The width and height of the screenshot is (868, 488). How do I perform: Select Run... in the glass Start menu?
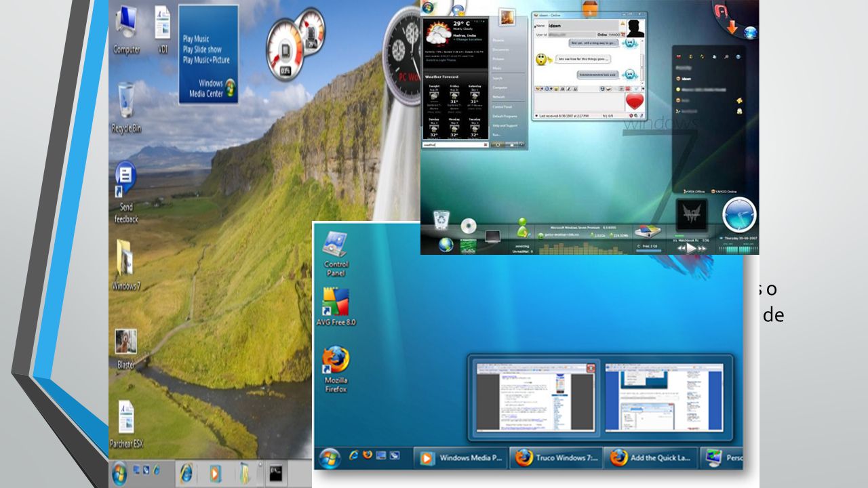click(498, 134)
